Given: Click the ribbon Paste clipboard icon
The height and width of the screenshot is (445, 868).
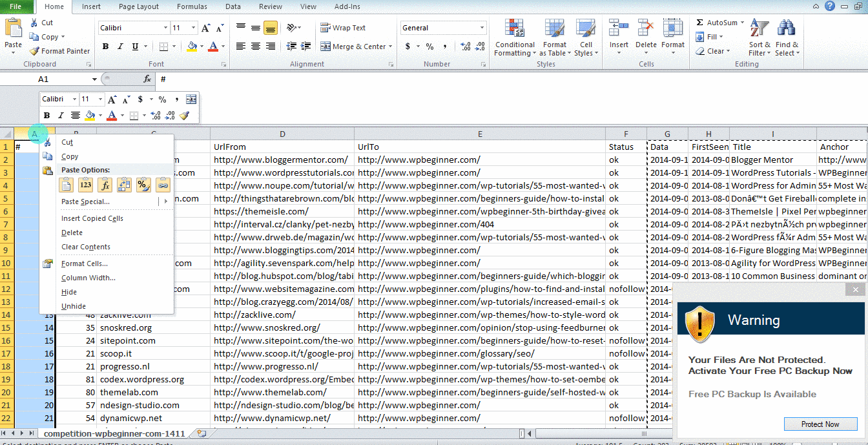Looking at the screenshot, I should 13,28.
